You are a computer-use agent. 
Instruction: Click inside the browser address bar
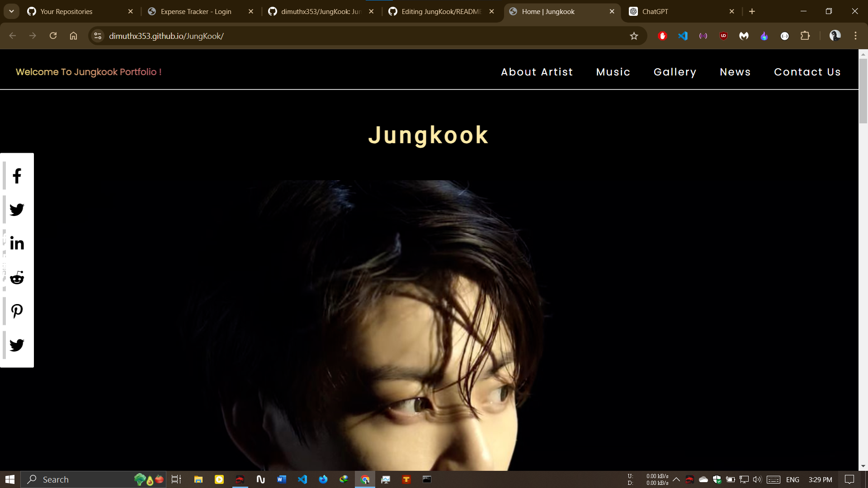click(316, 36)
